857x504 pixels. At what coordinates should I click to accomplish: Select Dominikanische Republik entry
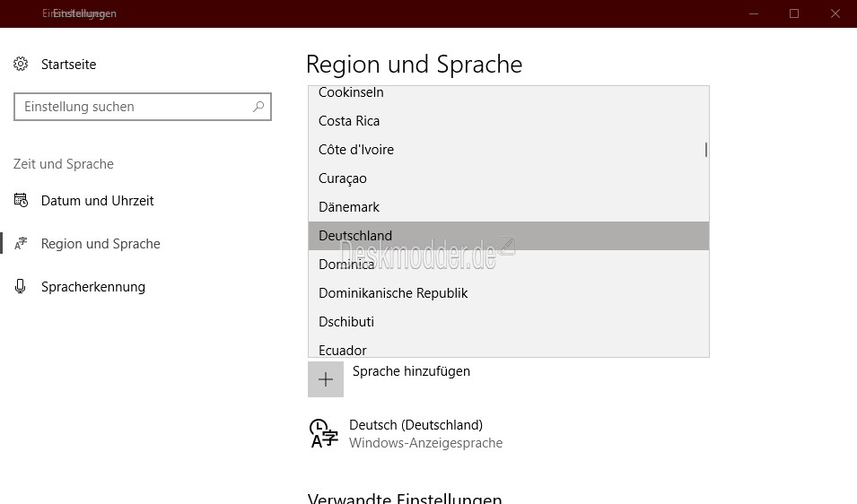point(508,293)
